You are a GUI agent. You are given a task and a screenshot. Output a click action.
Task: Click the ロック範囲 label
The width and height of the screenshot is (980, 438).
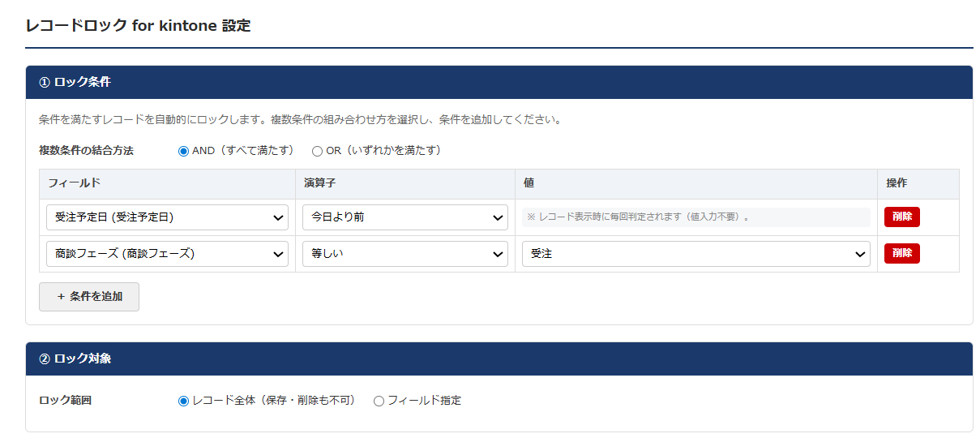(65, 401)
